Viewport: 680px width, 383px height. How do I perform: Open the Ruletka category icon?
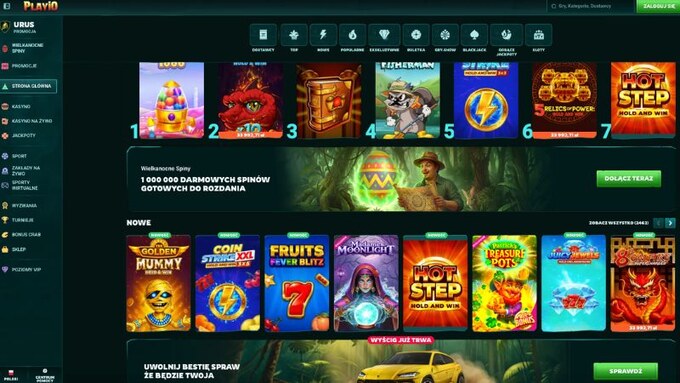tap(416, 35)
